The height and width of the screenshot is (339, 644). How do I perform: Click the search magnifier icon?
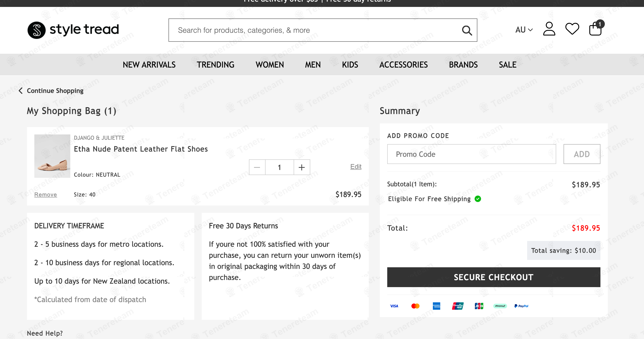click(x=467, y=30)
